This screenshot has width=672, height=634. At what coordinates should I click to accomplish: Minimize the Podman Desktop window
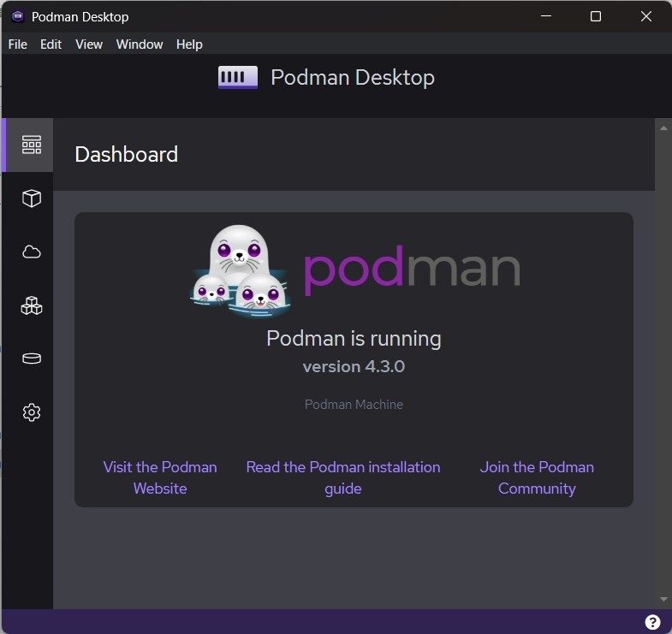[546, 16]
